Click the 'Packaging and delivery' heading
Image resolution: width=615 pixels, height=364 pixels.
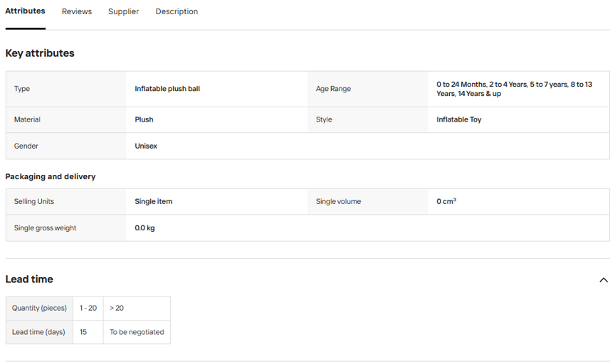pyautogui.click(x=51, y=176)
